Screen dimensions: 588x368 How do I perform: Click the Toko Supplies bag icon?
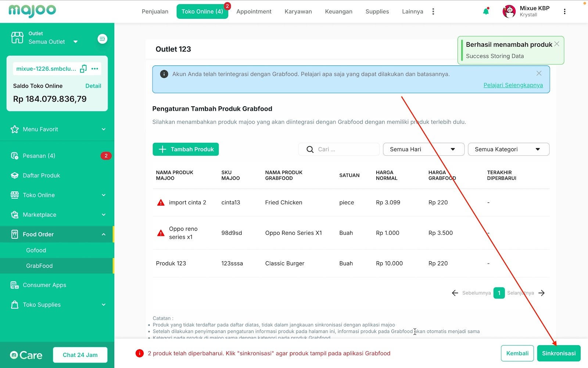pos(15,305)
